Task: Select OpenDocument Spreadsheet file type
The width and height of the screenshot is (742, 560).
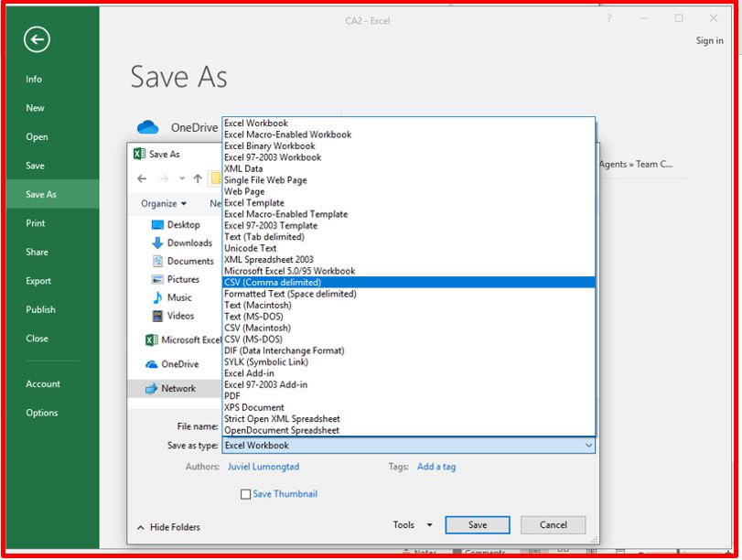Action: [x=409, y=430]
